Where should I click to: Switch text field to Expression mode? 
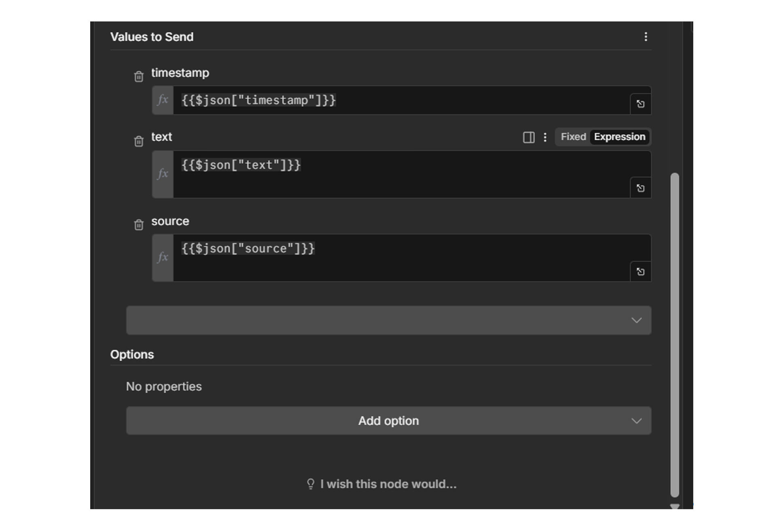click(x=619, y=137)
